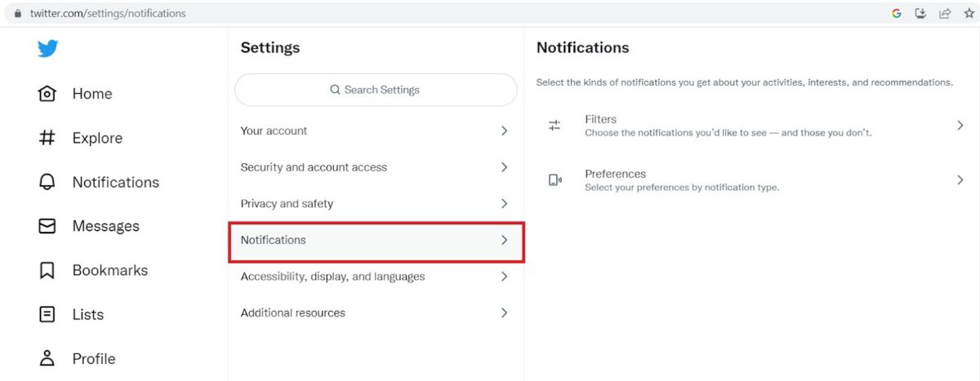Click the Twitter bird logo
The image size is (980, 381).
pos(47,49)
